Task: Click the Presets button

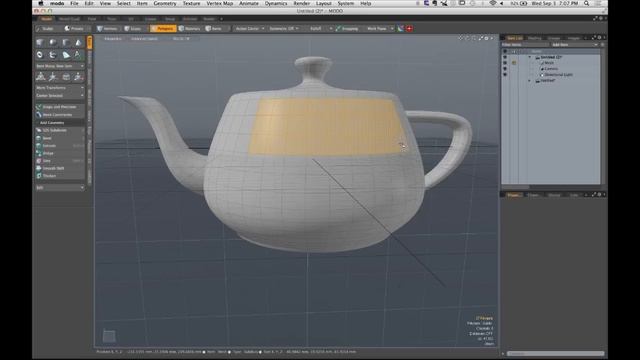Action: (74, 29)
